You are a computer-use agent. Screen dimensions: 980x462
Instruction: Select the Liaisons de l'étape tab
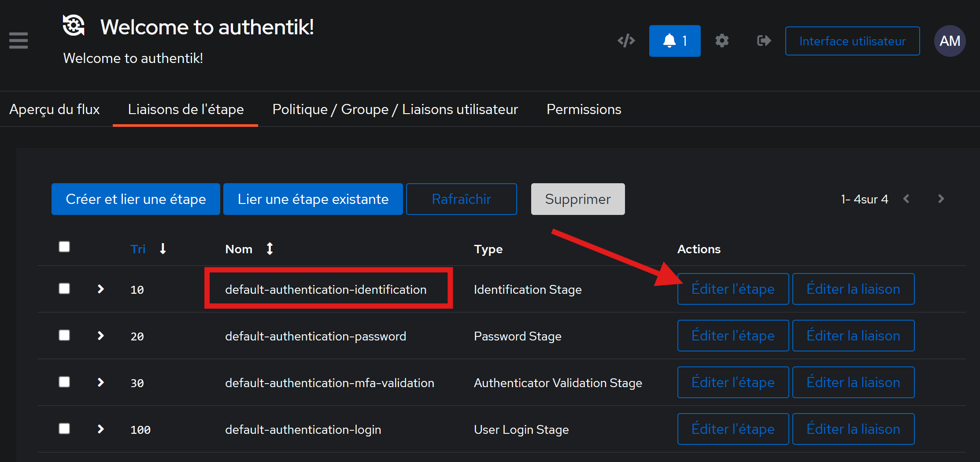[186, 109]
